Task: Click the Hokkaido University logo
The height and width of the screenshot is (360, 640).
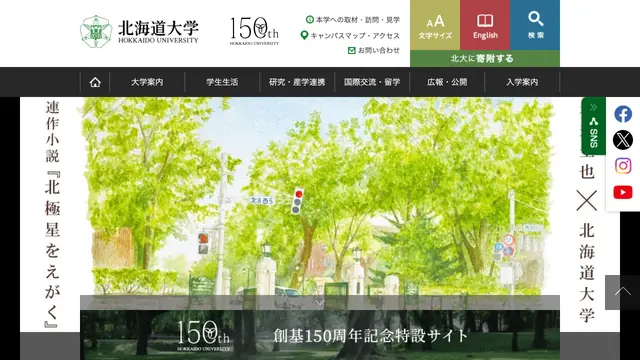Action: tap(139, 31)
